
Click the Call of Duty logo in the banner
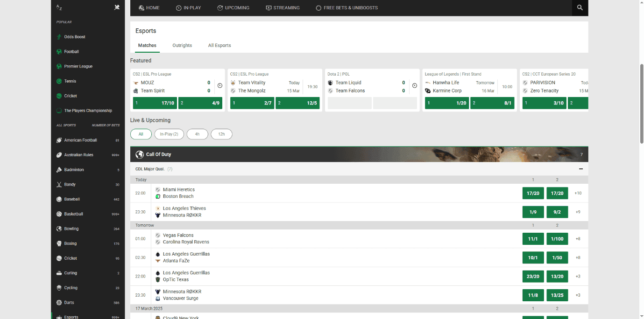click(x=140, y=154)
